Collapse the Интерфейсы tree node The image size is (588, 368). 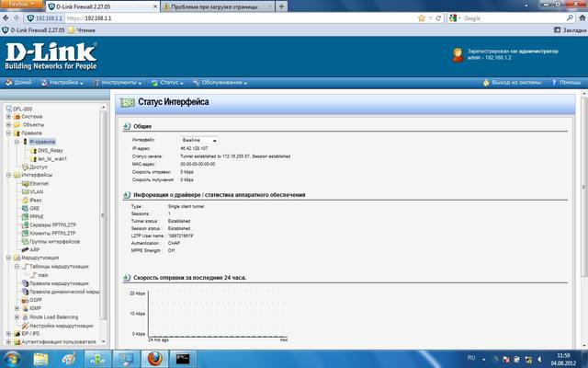pyautogui.click(x=8, y=175)
